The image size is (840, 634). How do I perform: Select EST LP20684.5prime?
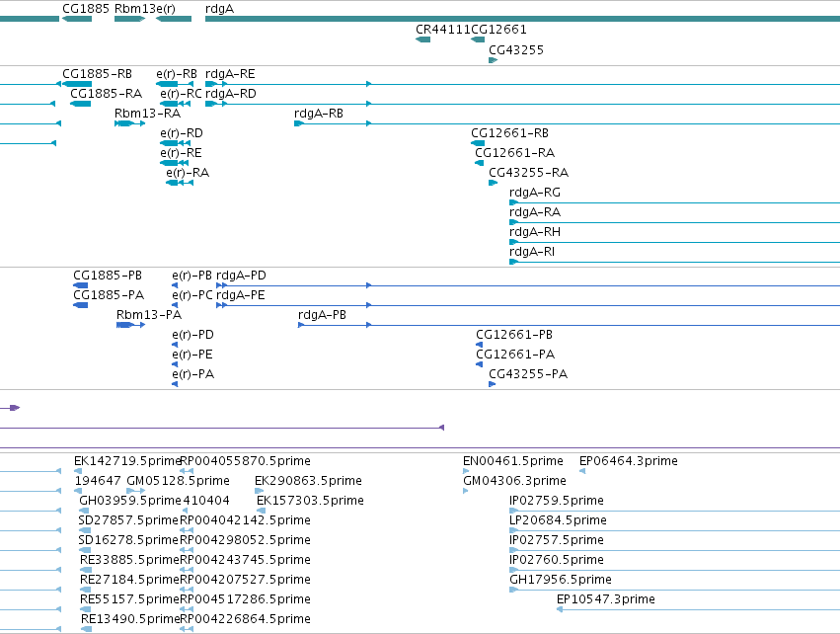(559, 520)
